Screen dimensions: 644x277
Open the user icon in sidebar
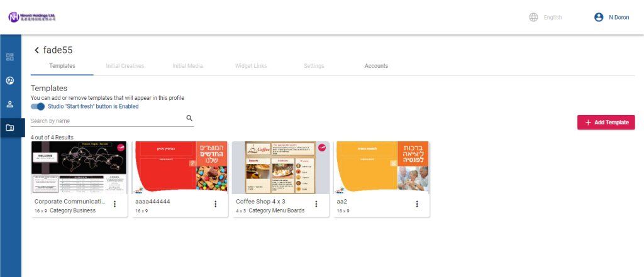pyautogui.click(x=10, y=104)
